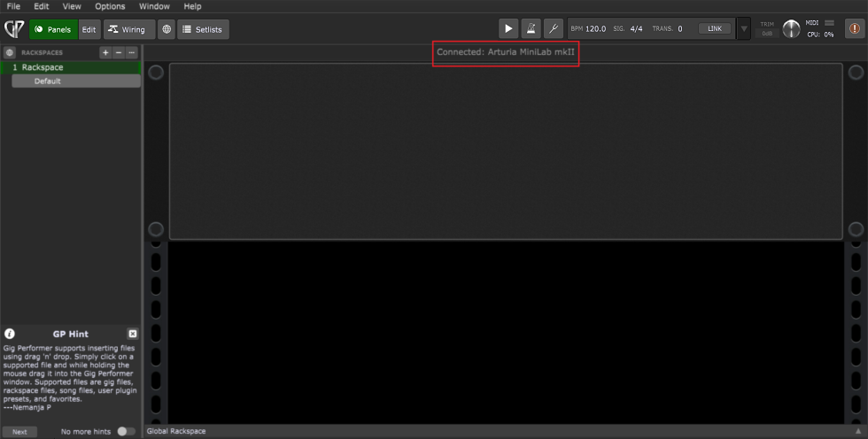The width and height of the screenshot is (868, 439).
Task: Open the tuner fork icon
Action: (553, 28)
